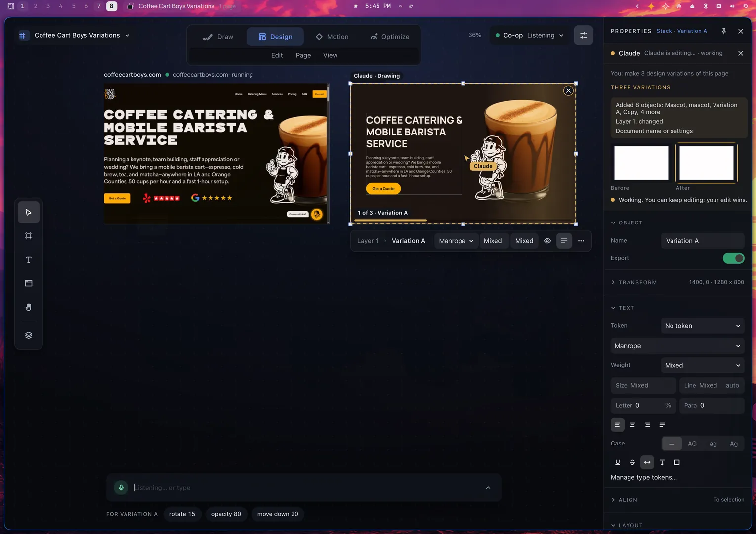The height and width of the screenshot is (534, 756).
Task: Open the Co-op Listening dropdown
Action: point(529,35)
